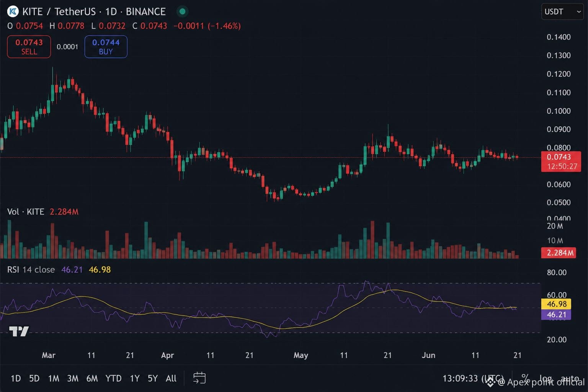588x392 pixels.
Task: Click the 13:09:33 (UTC) clock
Action: (x=473, y=379)
